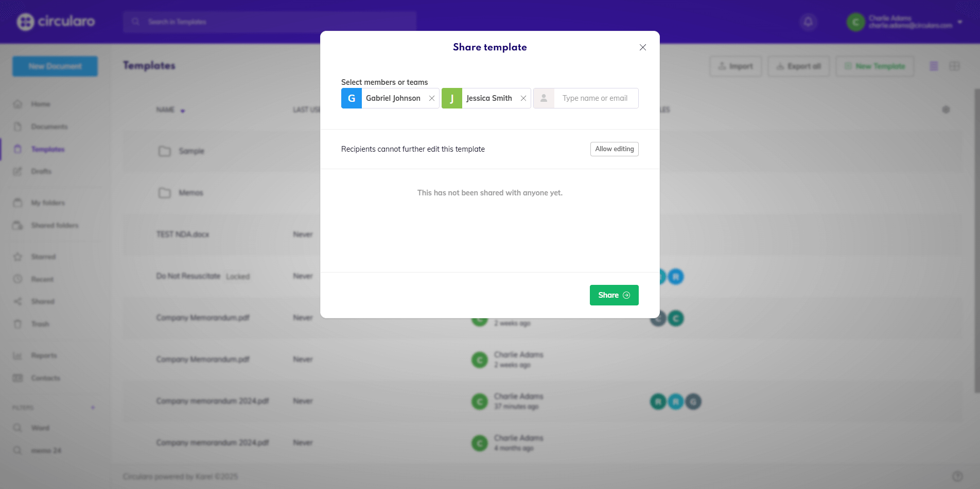Open the notifications bell
Screen dimensions: 980x489
808,22
